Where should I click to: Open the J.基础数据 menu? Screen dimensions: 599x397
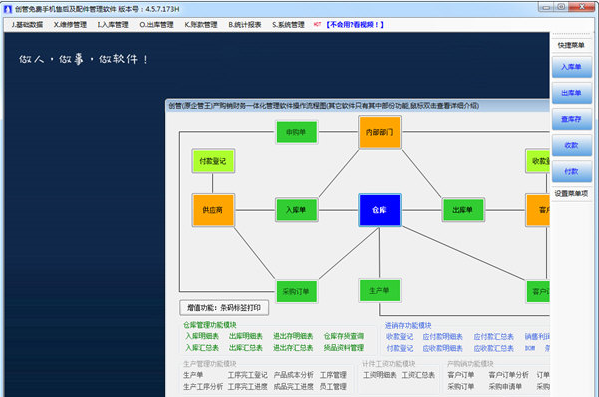pyautogui.click(x=27, y=25)
